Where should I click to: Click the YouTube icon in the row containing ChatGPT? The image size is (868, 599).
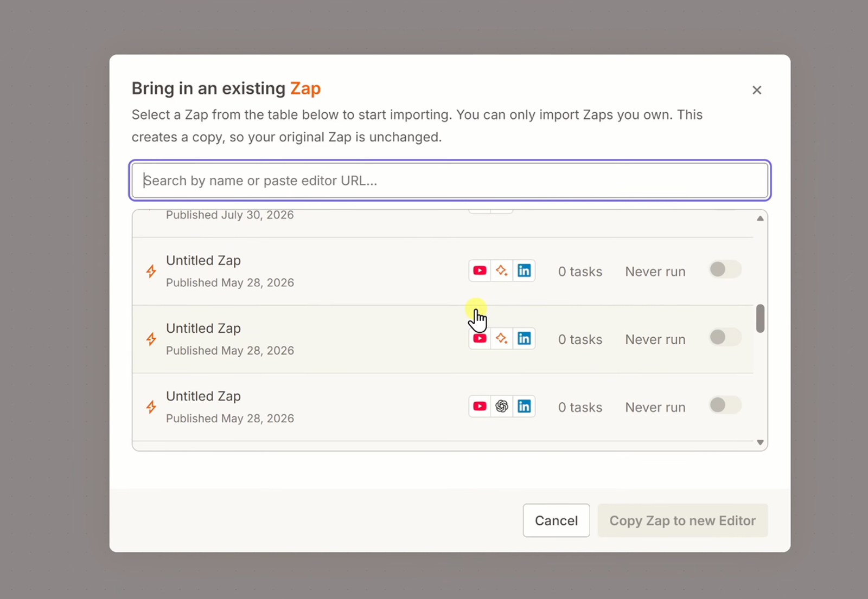click(x=480, y=406)
